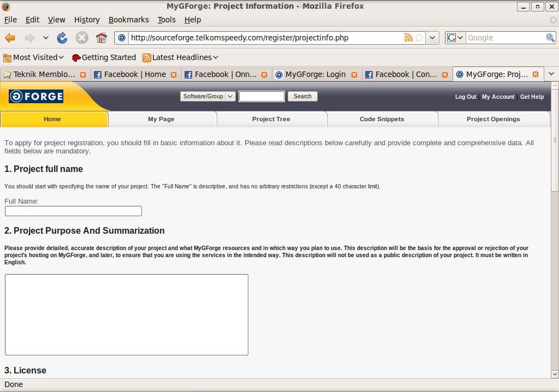Switch to the Project Tree tab
The width and height of the screenshot is (559, 392).
click(271, 119)
